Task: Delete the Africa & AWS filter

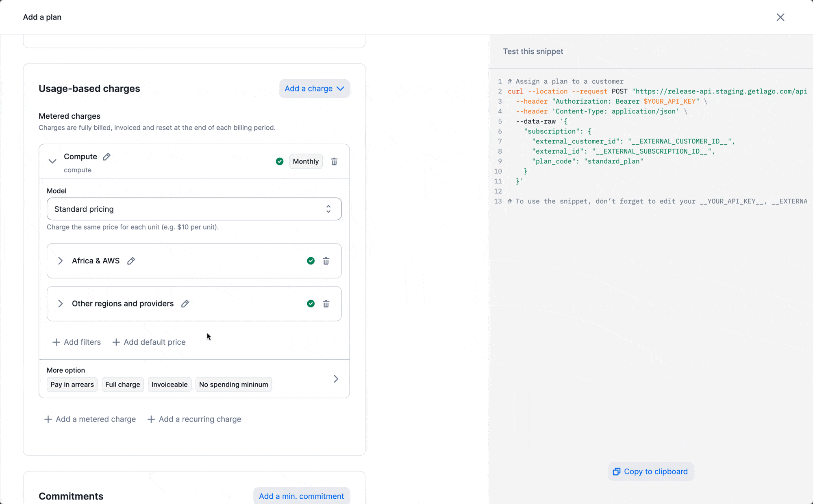Action: click(x=326, y=261)
